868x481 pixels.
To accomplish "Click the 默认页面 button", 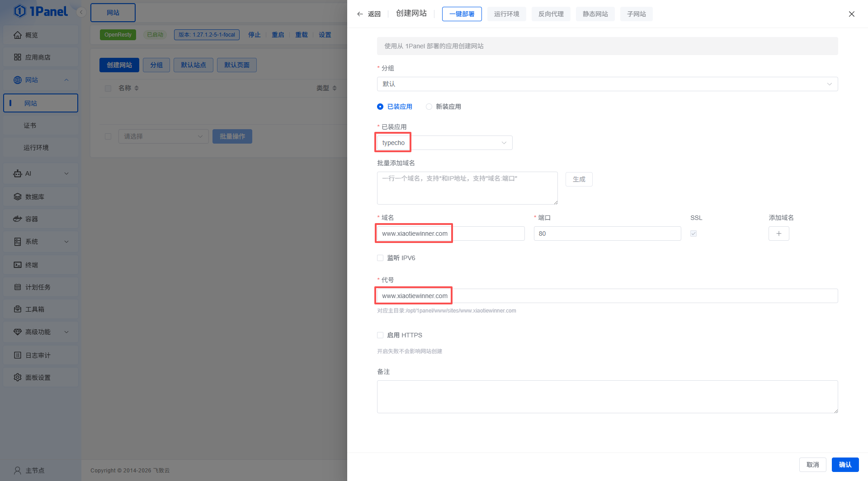I will 237,65.
